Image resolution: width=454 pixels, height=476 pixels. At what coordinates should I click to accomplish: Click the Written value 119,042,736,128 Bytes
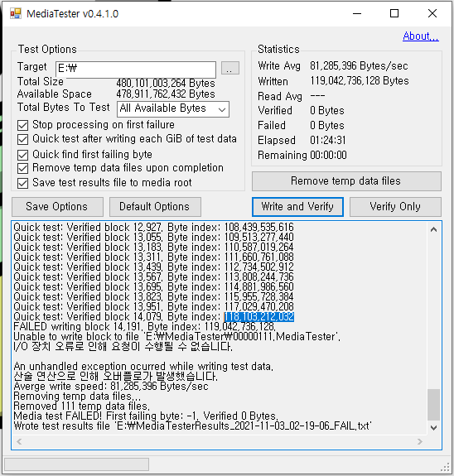(360, 81)
